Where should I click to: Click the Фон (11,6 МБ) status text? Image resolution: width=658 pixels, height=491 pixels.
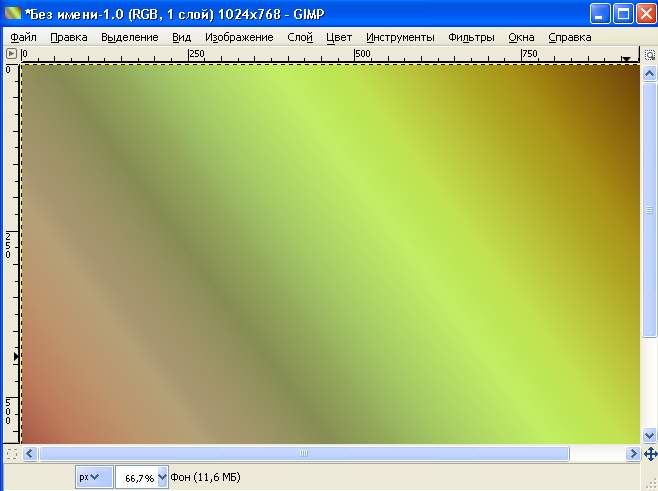(x=205, y=477)
